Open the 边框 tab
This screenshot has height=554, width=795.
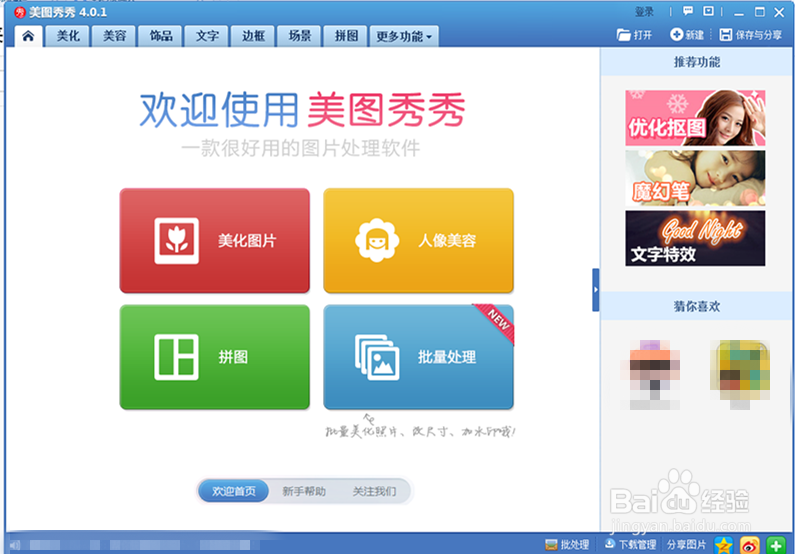pos(253,36)
